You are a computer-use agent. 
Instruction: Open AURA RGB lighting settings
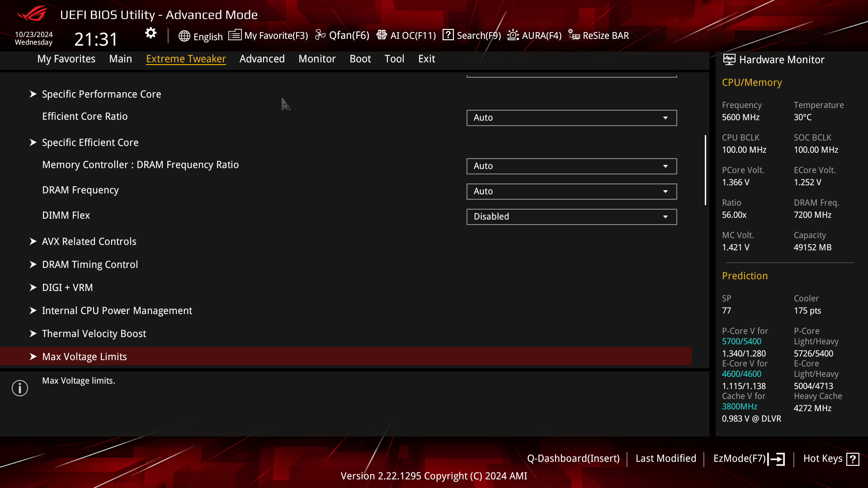point(534,35)
